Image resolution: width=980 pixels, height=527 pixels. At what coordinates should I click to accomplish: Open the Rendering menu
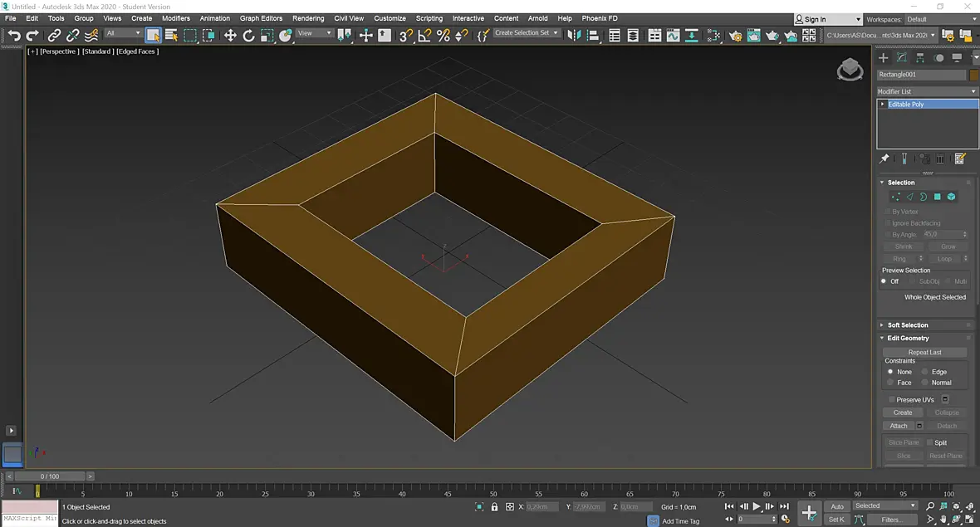pyautogui.click(x=308, y=18)
